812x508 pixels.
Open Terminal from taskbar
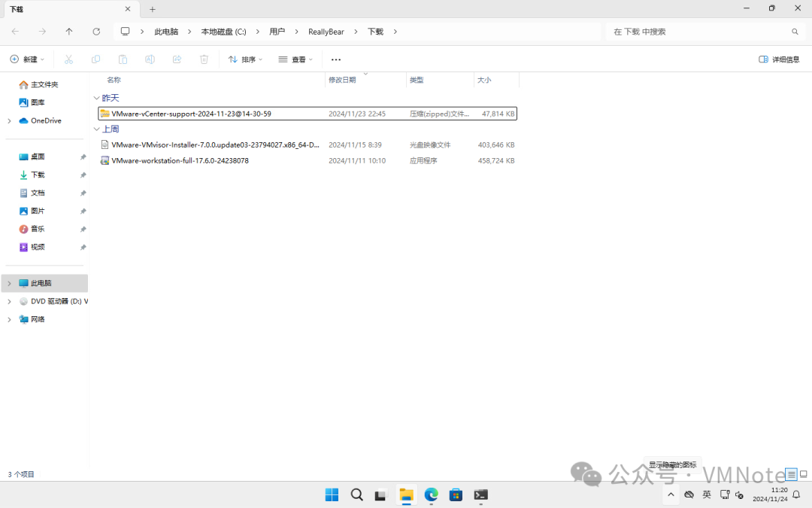(x=480, y=494)
